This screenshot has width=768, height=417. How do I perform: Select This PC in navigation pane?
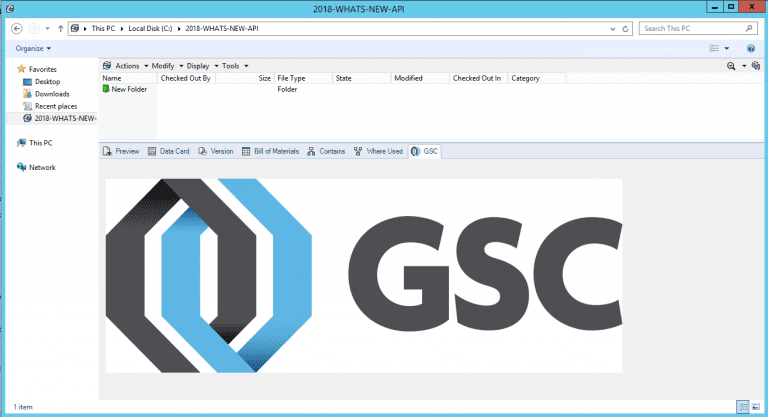coord(34,143)
